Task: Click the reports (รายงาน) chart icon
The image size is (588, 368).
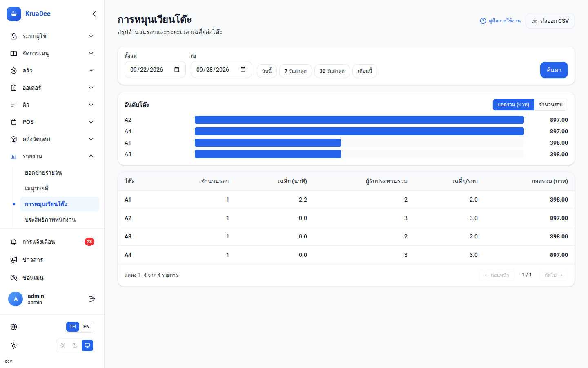Action: tap(14, 156)
